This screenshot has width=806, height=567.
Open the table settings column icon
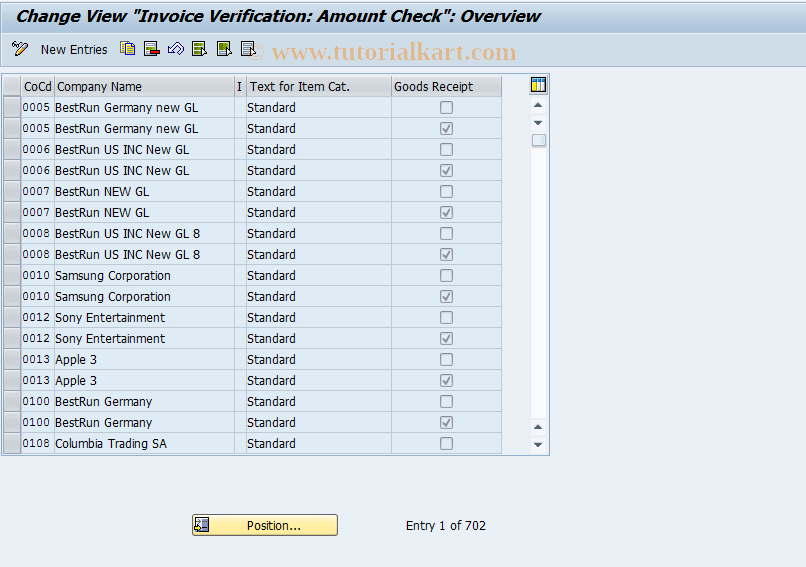[538, 85]
